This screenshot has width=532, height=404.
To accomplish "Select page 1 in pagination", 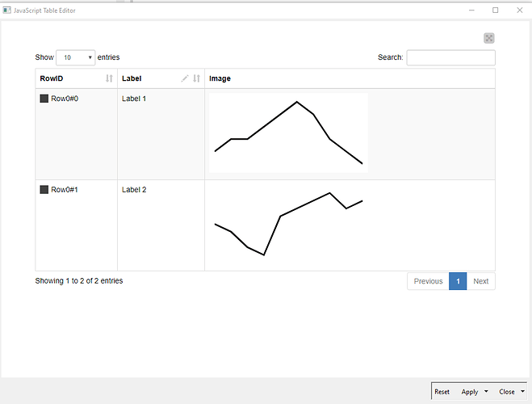I will [458, 281].
